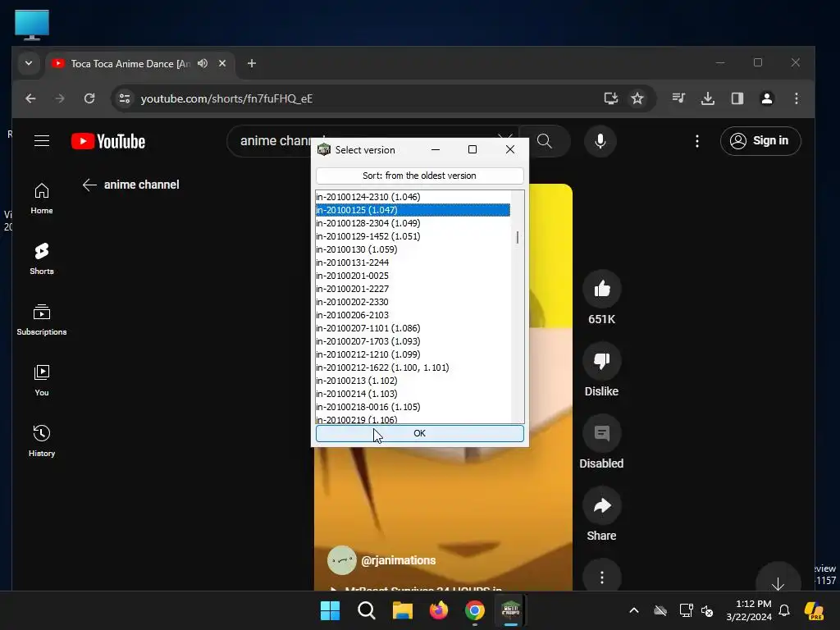Select version in-20100213 (1.102)
This screenshot has height=630, width=840.
[413, 381]
